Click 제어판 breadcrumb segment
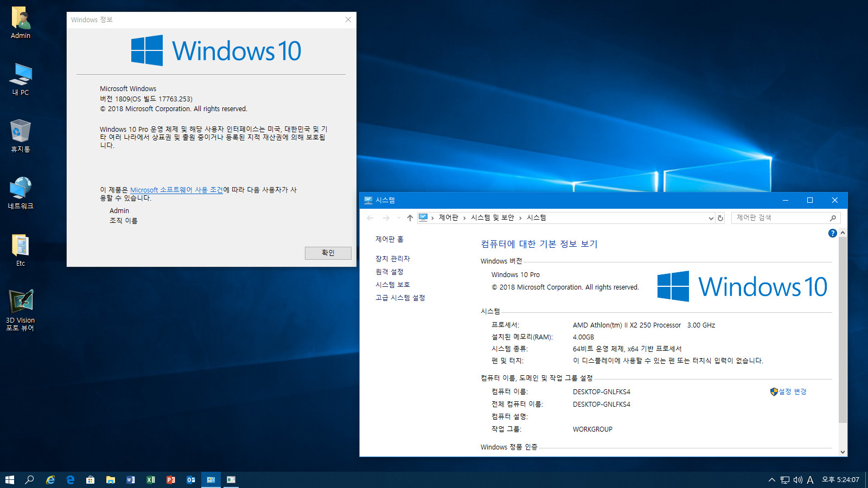Image resolution: width=868 pixels, height=488 pixels. [449, 217]
